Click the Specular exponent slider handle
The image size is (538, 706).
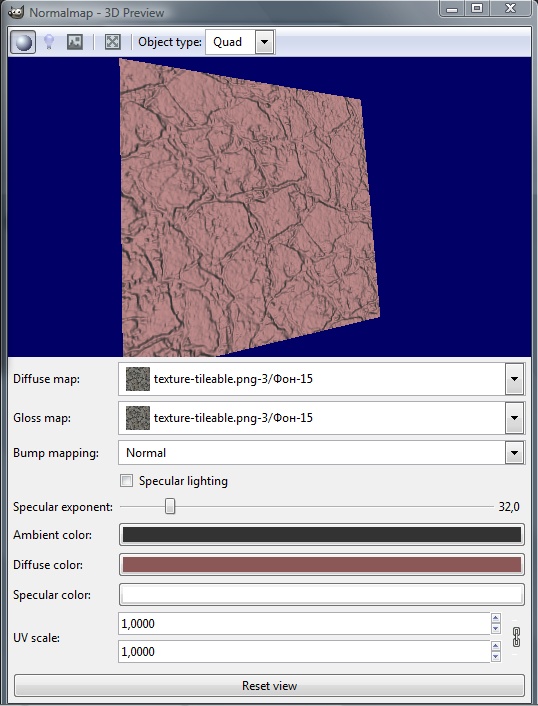coord(170,506)
